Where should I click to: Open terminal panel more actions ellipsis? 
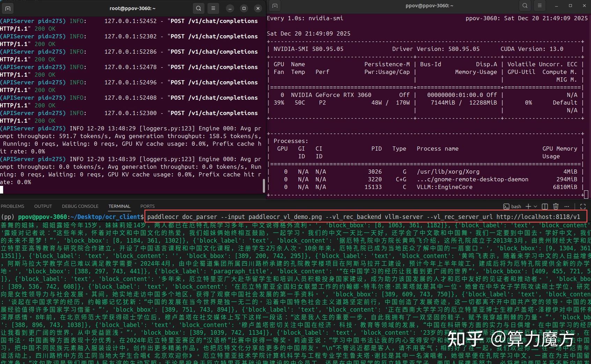[567, 206]
